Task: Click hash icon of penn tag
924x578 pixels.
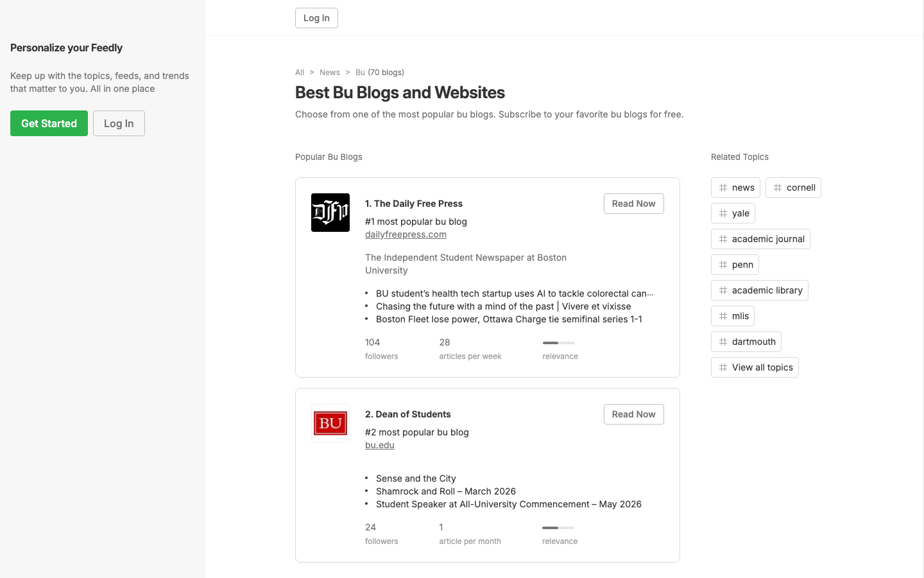Action: point(723,265)
